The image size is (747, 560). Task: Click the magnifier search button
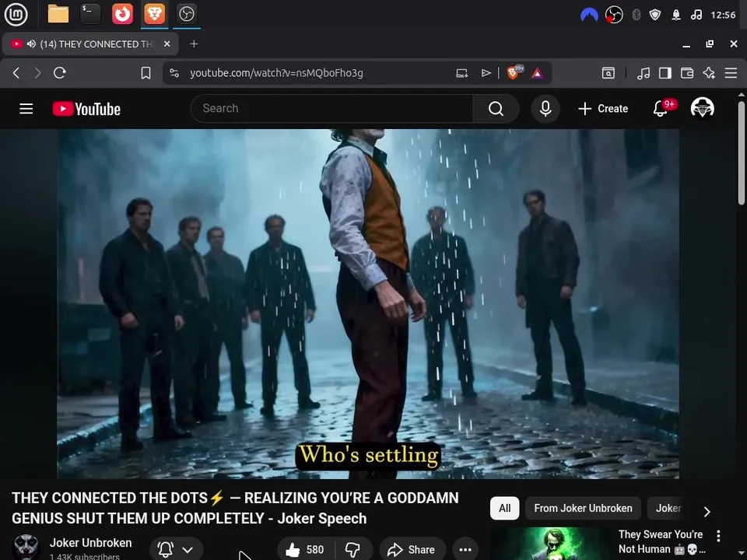tap(496, 109)
